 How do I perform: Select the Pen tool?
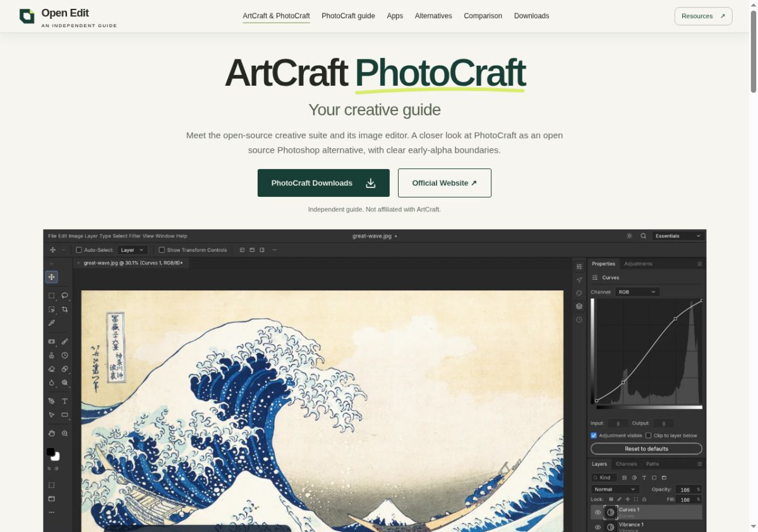tap(52, 401)
